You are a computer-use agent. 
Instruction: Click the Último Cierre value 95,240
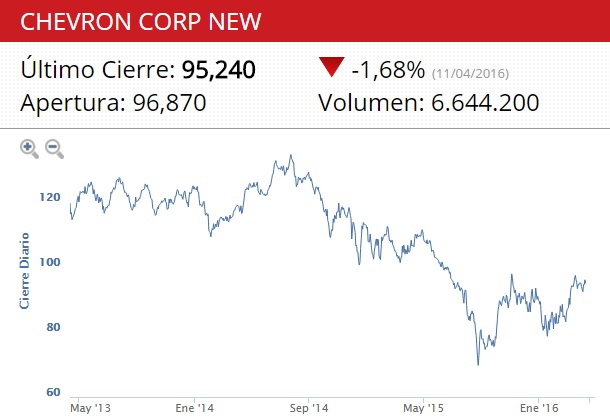[x=218, y=70]
